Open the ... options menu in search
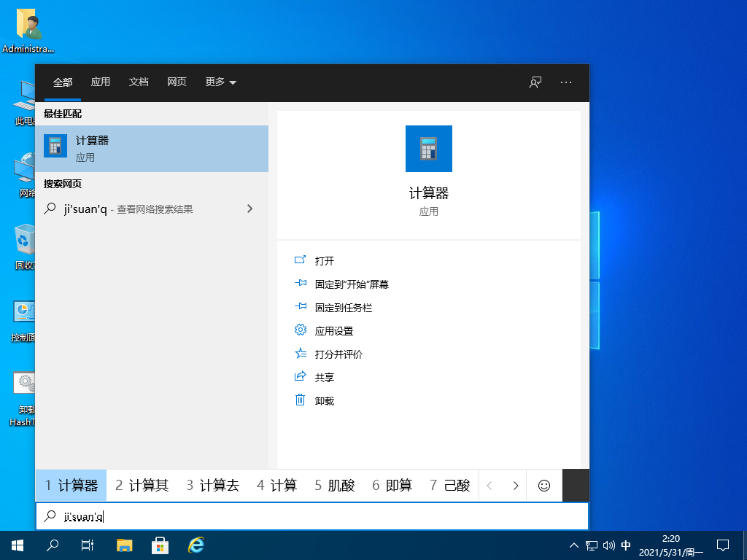This screenshot has width=747, height=560. tap(565, 82)
